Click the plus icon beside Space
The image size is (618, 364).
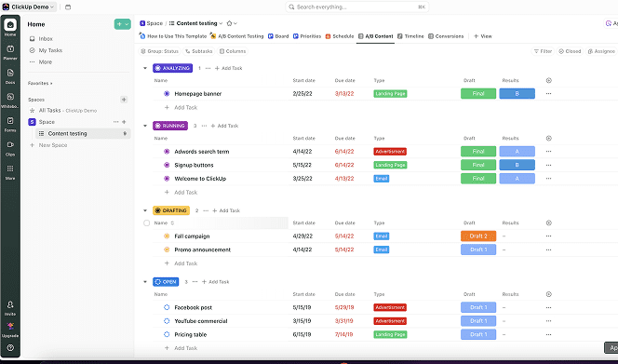[124, 122]
